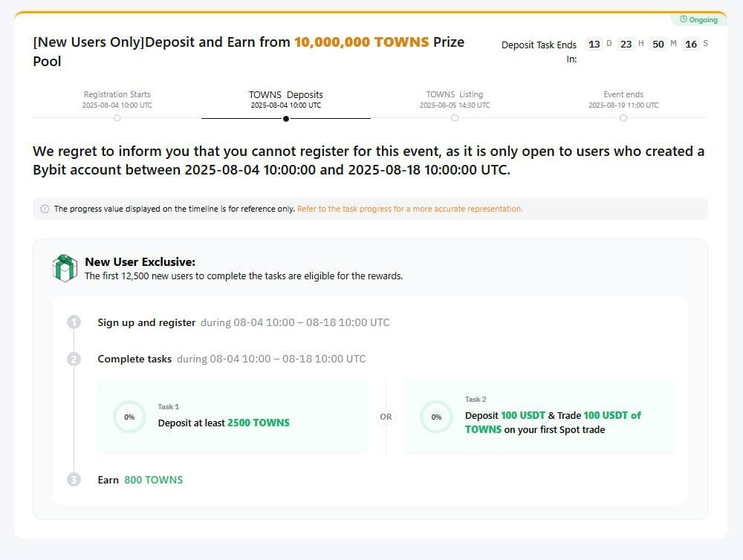
Task: Click the TOWNS Deposits stage label
Action: [286, 95]
